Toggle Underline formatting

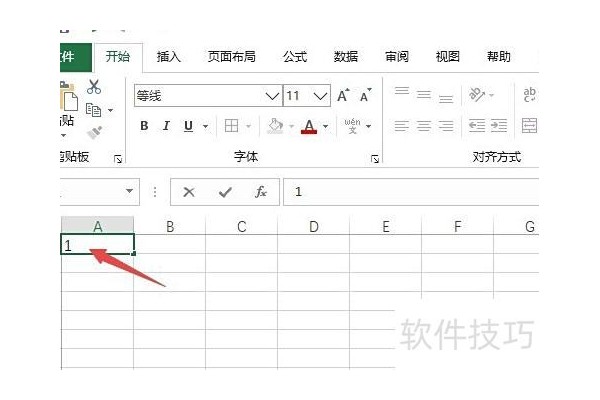point(188,126)
